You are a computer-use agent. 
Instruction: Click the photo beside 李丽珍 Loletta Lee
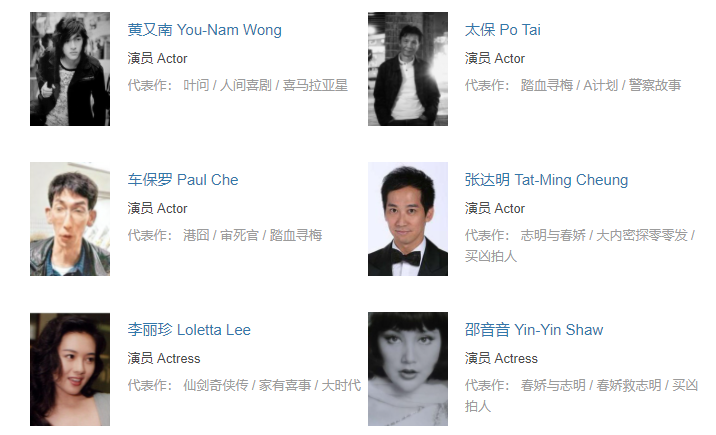[x=70, y=369]
